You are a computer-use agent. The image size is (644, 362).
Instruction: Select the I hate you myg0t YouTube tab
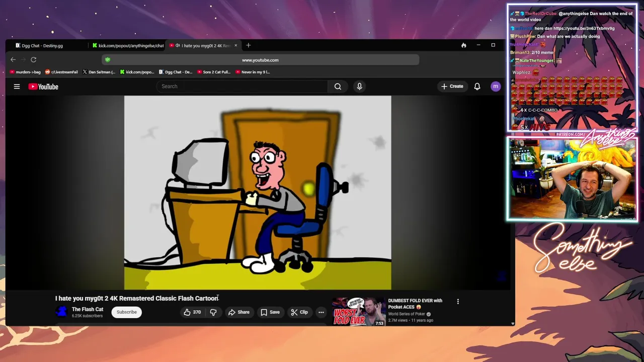pos(204,45)
